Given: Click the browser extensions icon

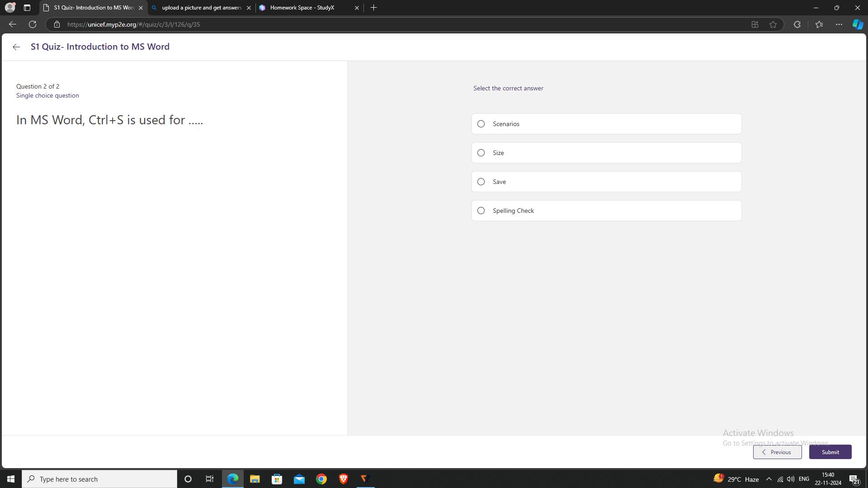Looking at the screenshot, I should (x=797, y=24).
